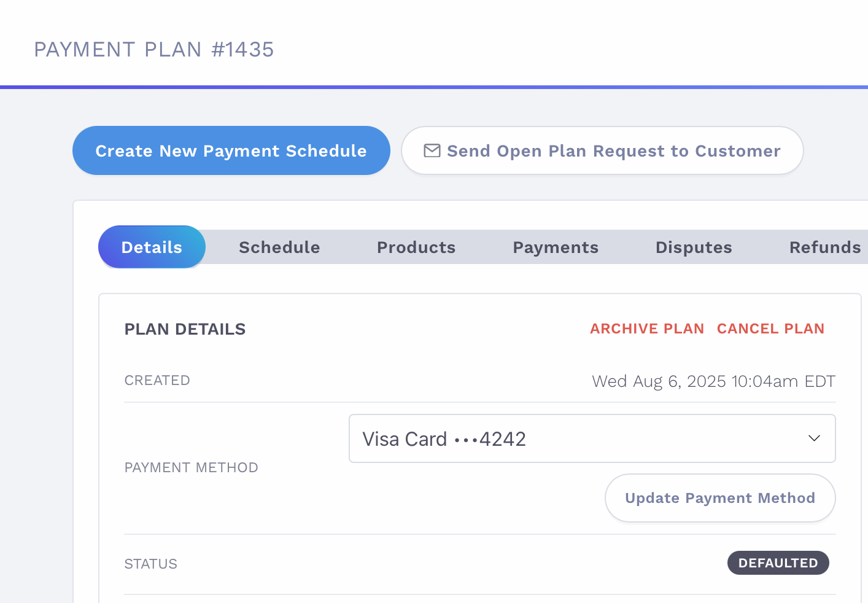This screenshot has height=603, width=868.
Task: Click the Payment Plan #1435 page heading
Action: (153, 49)
